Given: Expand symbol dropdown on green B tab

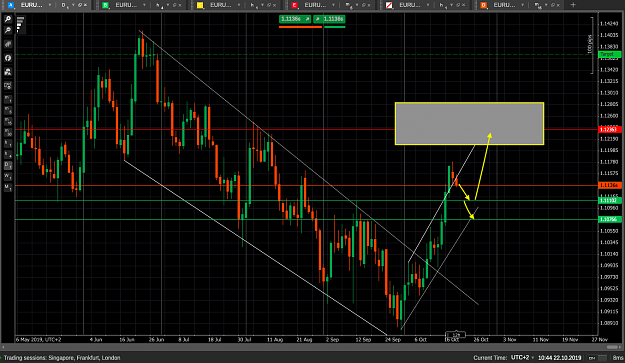Looking at the screenshot, I should (144, 5).
